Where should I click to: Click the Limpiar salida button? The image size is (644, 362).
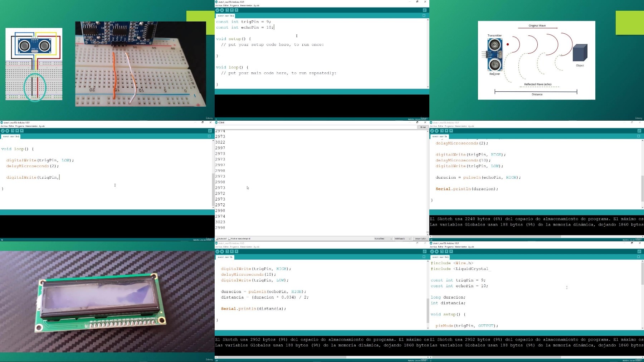point(420,238)
